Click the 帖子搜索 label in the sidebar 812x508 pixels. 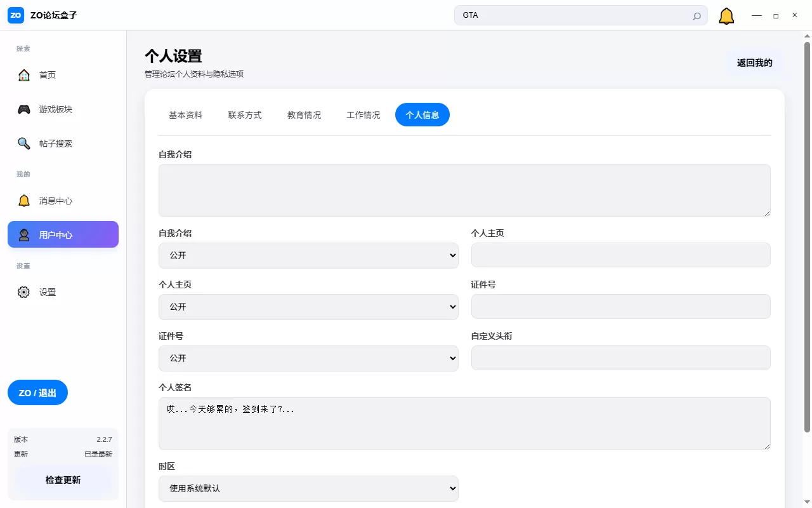(x=56, y=144)
